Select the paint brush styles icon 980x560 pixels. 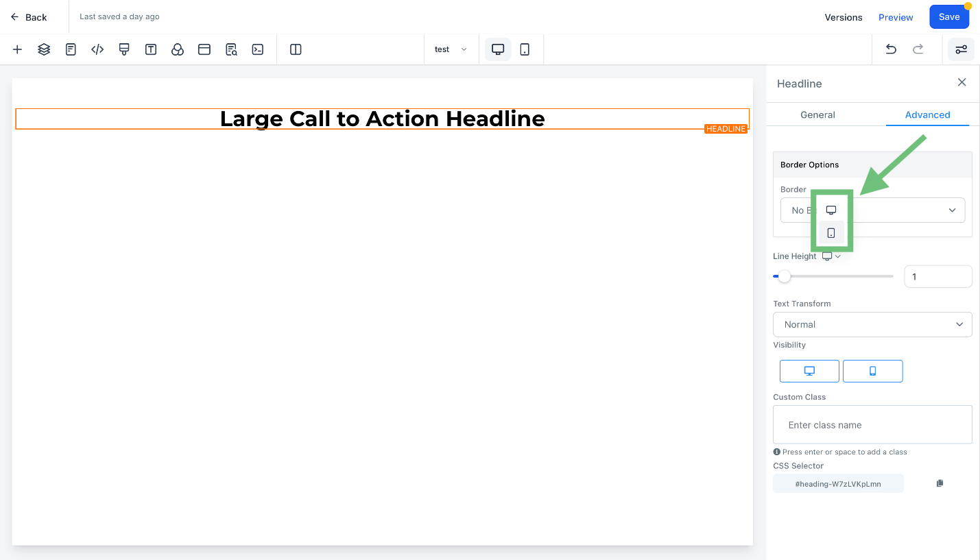click(x=124, y=49)
